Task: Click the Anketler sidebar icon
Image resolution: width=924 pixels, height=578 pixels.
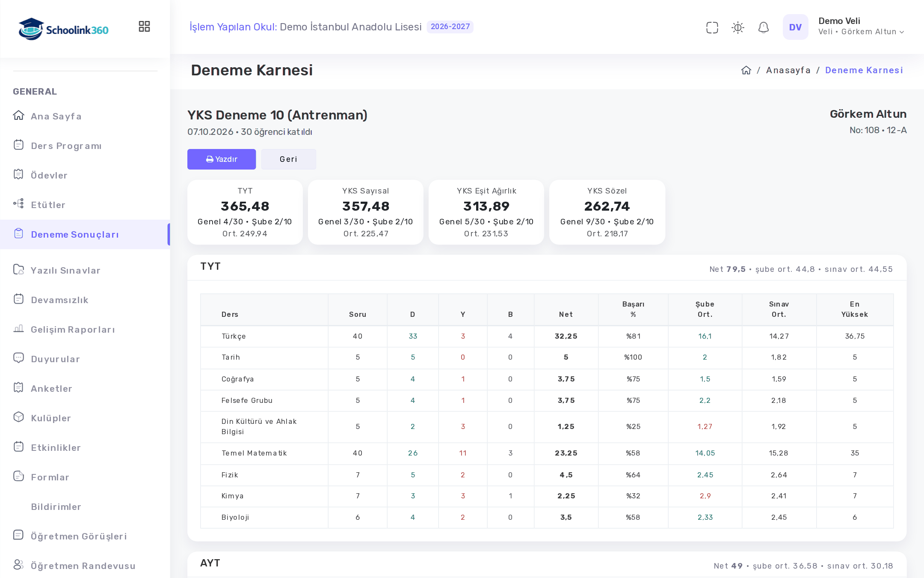Action: (x=18, y=387)
